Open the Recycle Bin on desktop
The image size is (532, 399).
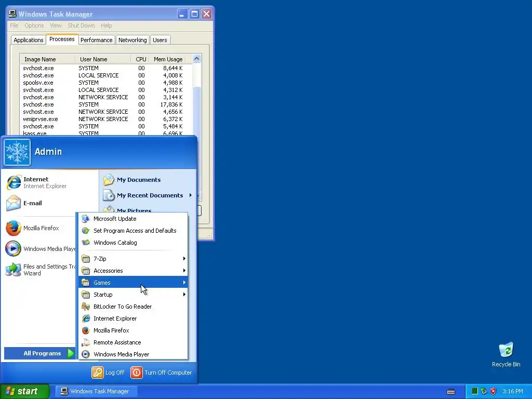(x=506, y=355)
